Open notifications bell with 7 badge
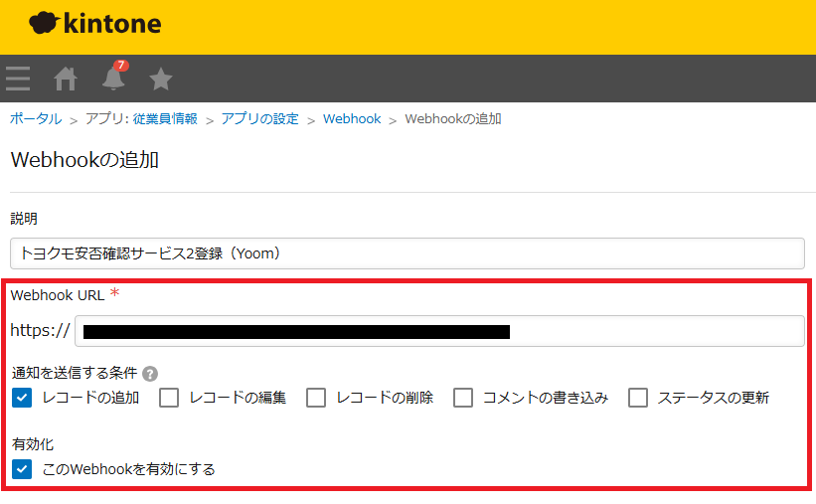This screenshot has height=504, width=816. [x=114, y=76]
